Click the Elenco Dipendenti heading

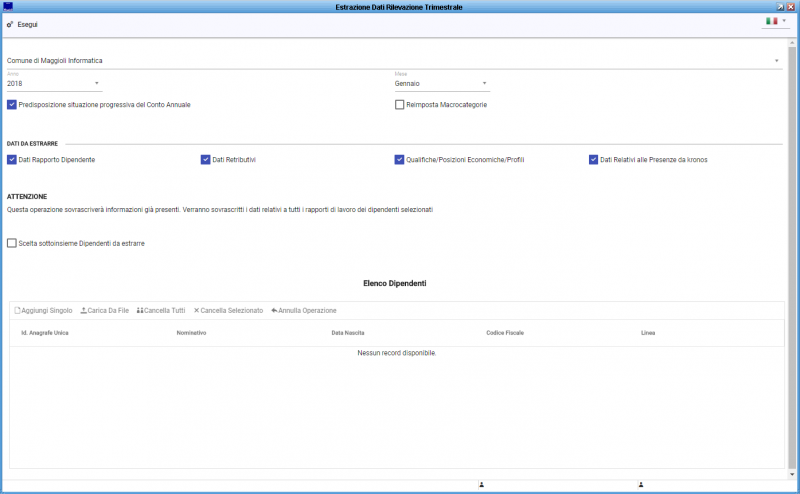pyautogui.click(x=394, y=283)
